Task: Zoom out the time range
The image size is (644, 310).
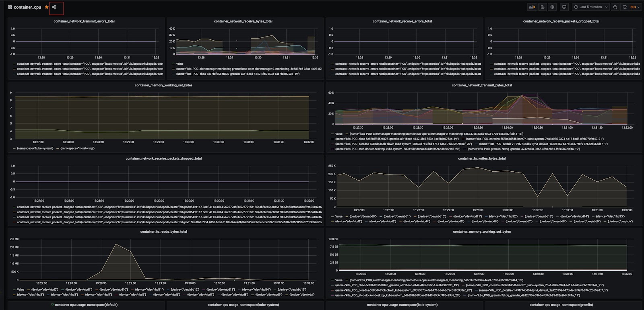Action: [615, 7]
